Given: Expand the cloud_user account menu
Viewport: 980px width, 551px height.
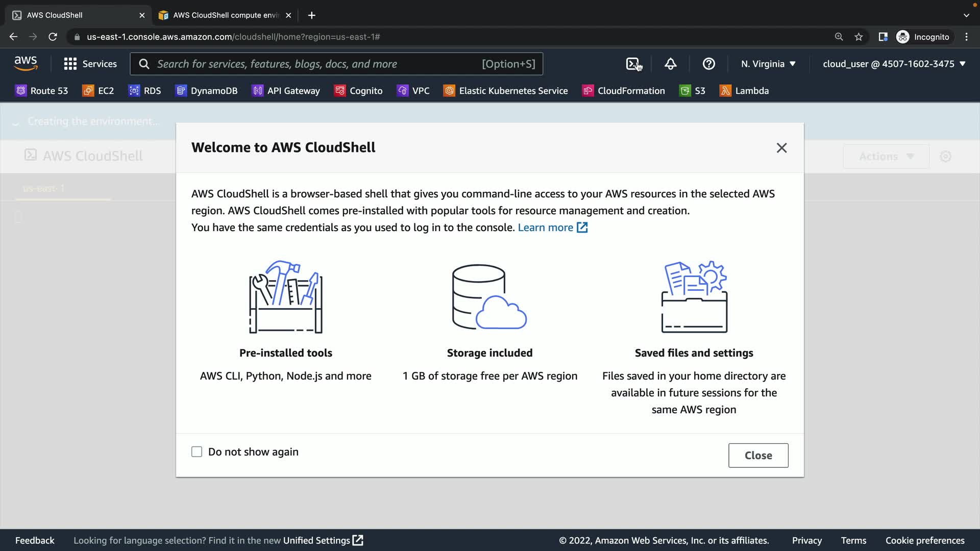Looking at the screenshot, I should pyautogui.click(x=894, y=64).
